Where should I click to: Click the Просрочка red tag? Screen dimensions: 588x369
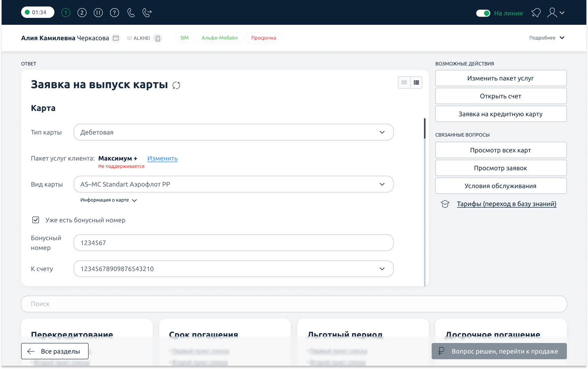[x=264, y=38]
